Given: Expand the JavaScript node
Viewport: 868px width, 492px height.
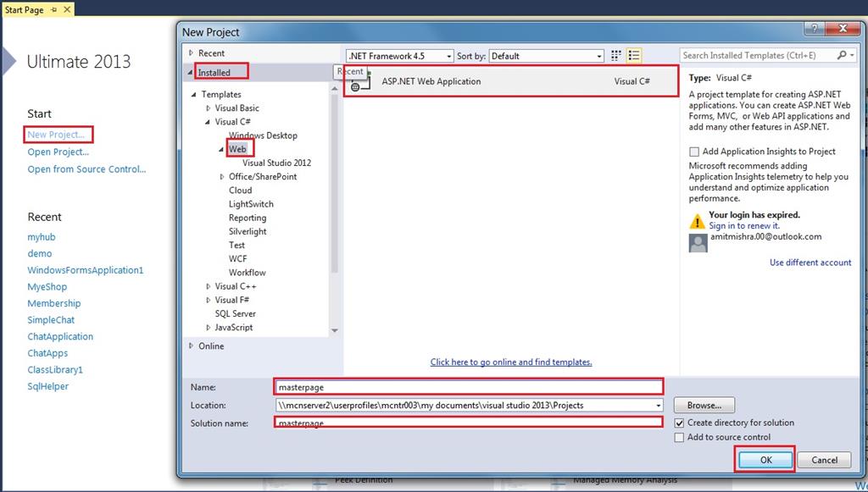Looking at the screenshot, I should [x=209, y=327].
